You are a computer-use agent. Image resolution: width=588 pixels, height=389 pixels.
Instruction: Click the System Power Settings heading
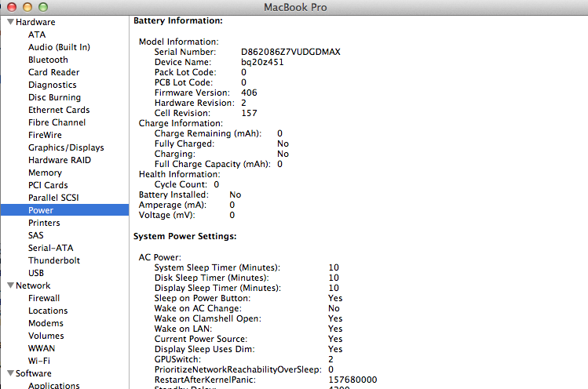[184, 236]
